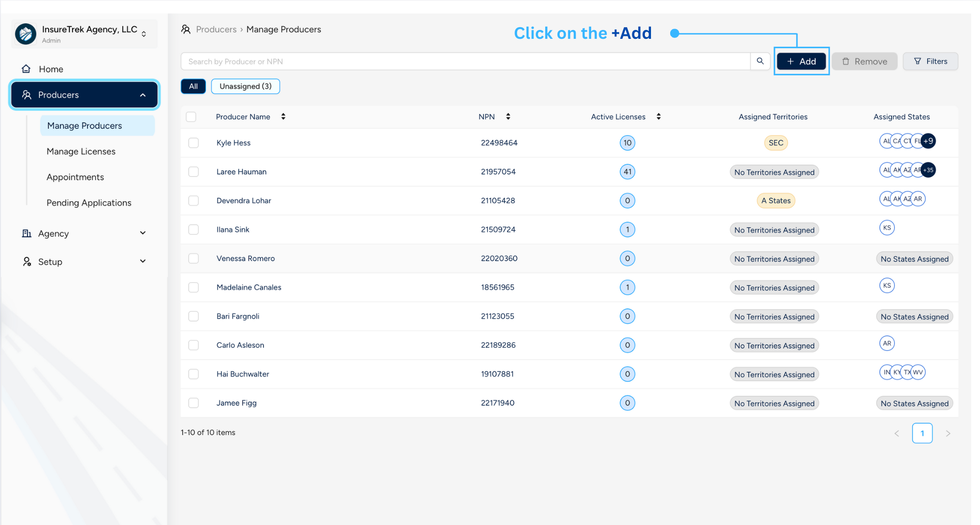Sort by Producer Name arrows icon
The width and height of the screenshot is (980, 525).
point(283,117)
